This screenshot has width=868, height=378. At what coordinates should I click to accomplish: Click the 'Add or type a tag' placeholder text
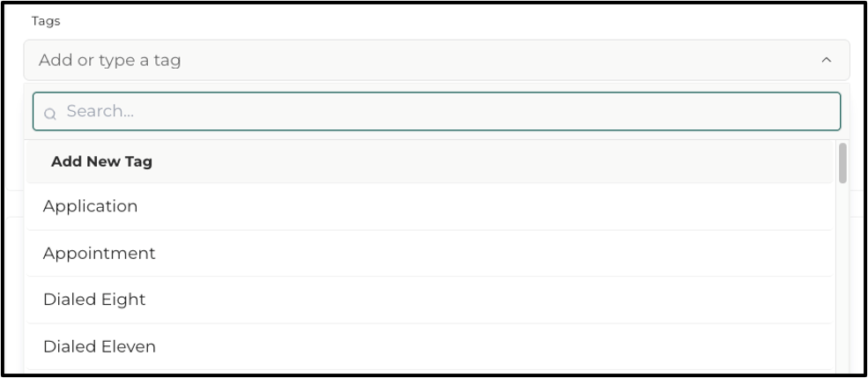[x=109, y=60]
